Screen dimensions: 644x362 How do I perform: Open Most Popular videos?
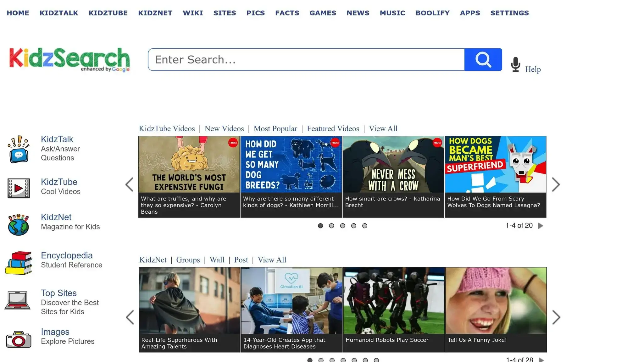click(276, 129)
